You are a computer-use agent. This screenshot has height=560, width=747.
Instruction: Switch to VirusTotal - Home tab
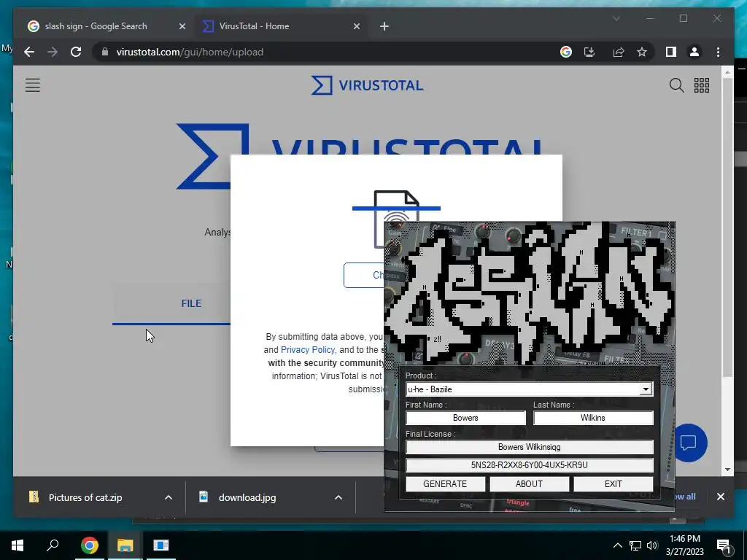coord(253,26)
